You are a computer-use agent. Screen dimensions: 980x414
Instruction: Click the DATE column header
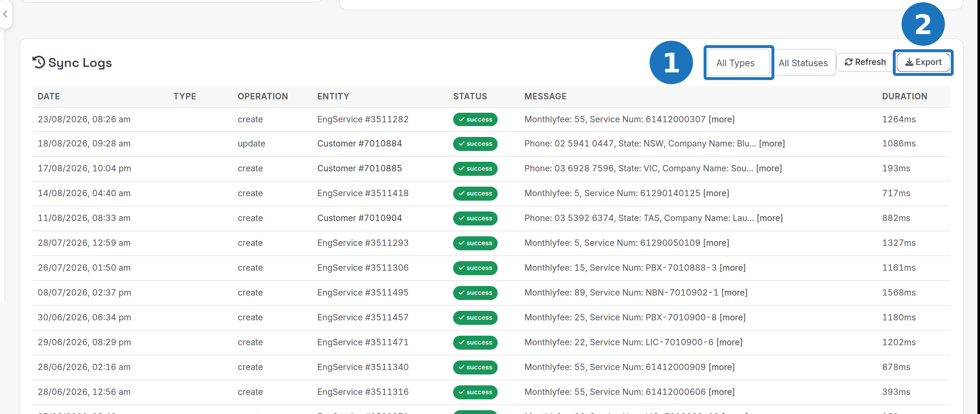point(49,96)
